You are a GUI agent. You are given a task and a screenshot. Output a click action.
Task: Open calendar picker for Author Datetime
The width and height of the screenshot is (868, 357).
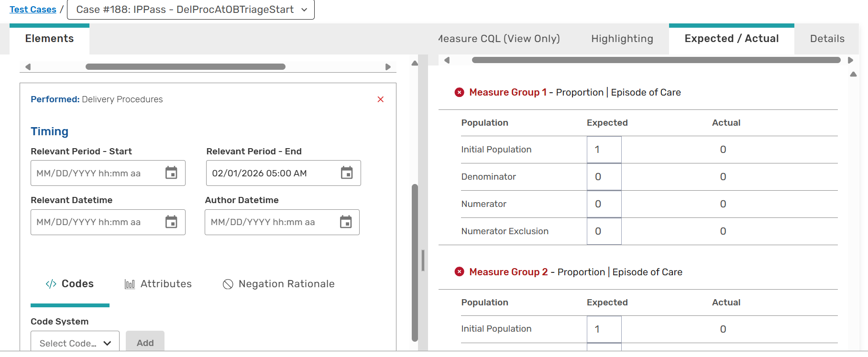coord(346,222)
